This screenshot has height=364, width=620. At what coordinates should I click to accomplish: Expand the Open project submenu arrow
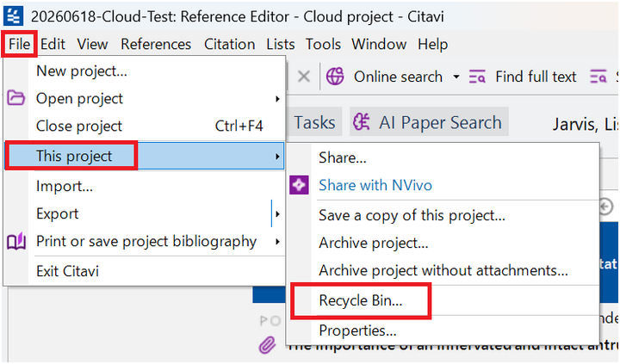tap(277, 99)
